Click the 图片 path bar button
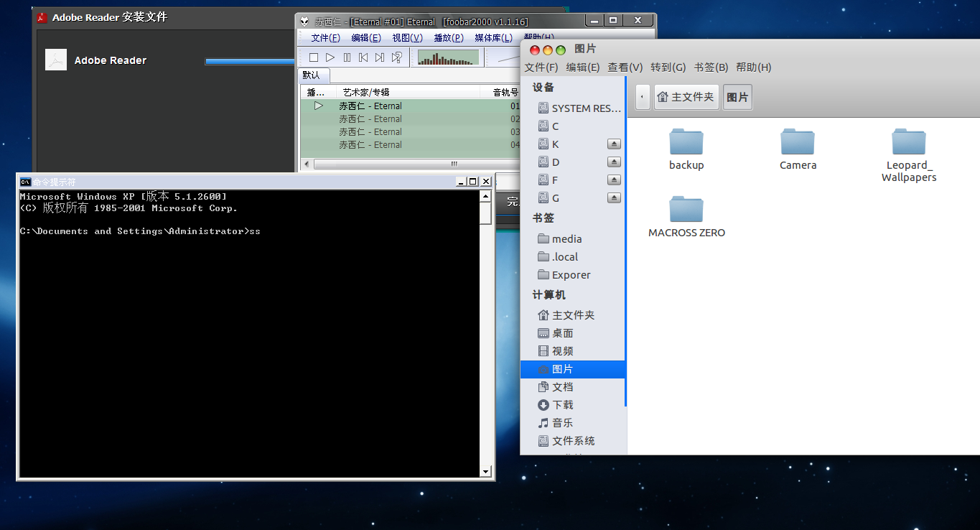The height and width of the screenshot is (530, 980). coord(737,97)
